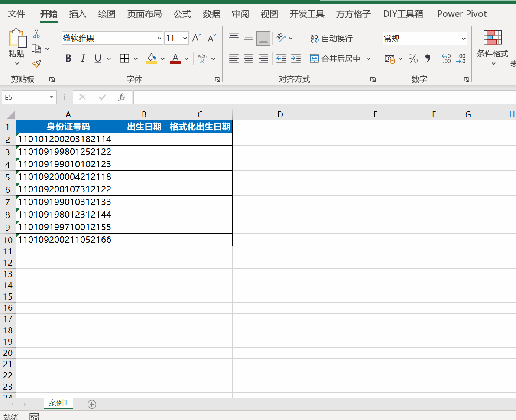This screenshot has width=516, height=420.
Task: Click the Format Painter brush icon
Action: pos(36,64)
